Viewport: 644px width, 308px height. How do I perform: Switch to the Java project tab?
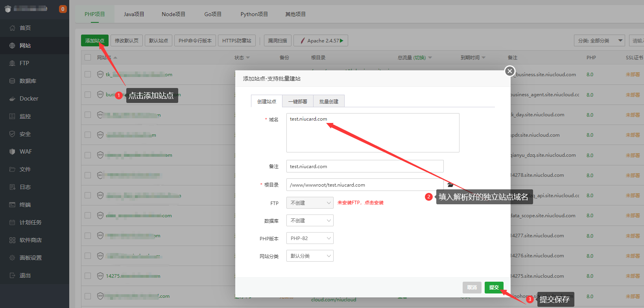(x=134, y=14)
